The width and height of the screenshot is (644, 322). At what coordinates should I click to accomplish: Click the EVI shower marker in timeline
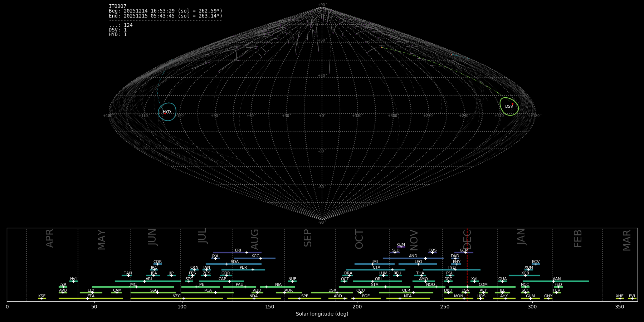[x=632, y=298]
